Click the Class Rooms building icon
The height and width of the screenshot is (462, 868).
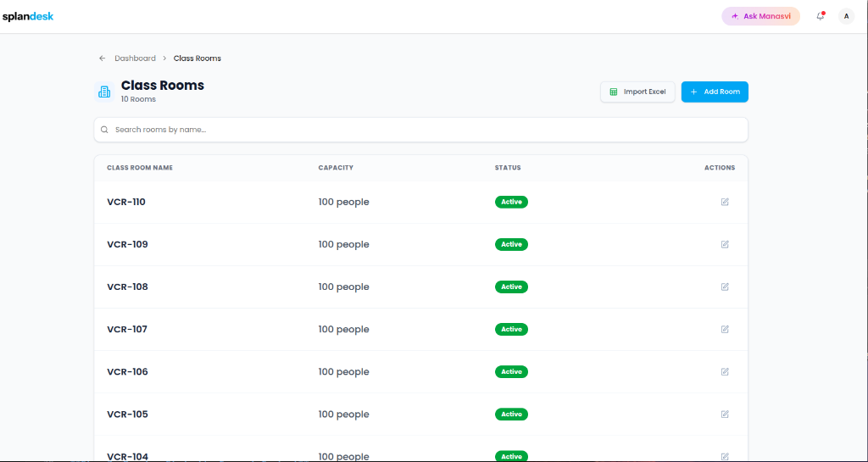coord(104,92)
